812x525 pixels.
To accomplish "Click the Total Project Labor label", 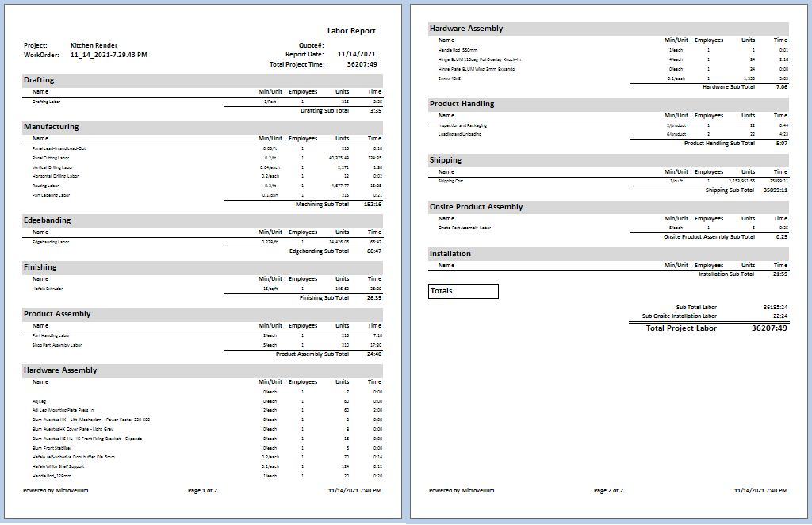I will coord(681,328).
